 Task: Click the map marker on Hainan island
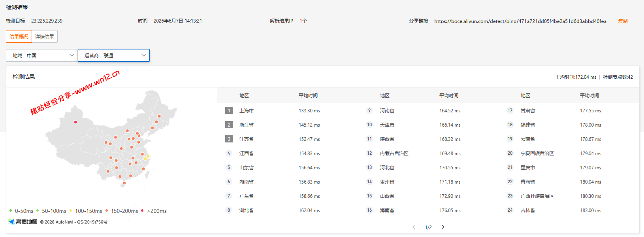(x=124, y=183)
